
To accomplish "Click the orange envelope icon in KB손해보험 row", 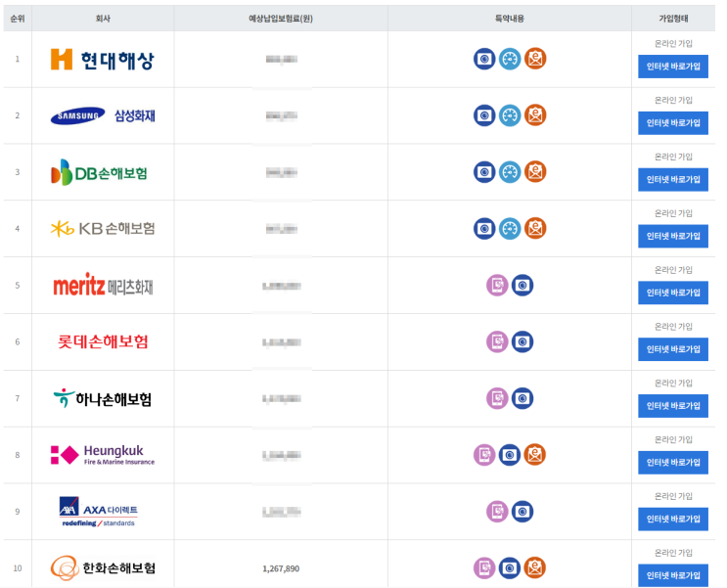I will (535, 229).
